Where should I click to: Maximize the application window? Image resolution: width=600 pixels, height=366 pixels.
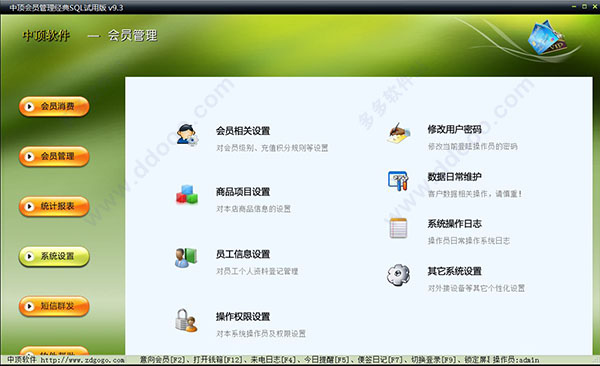tap(584, 7)
